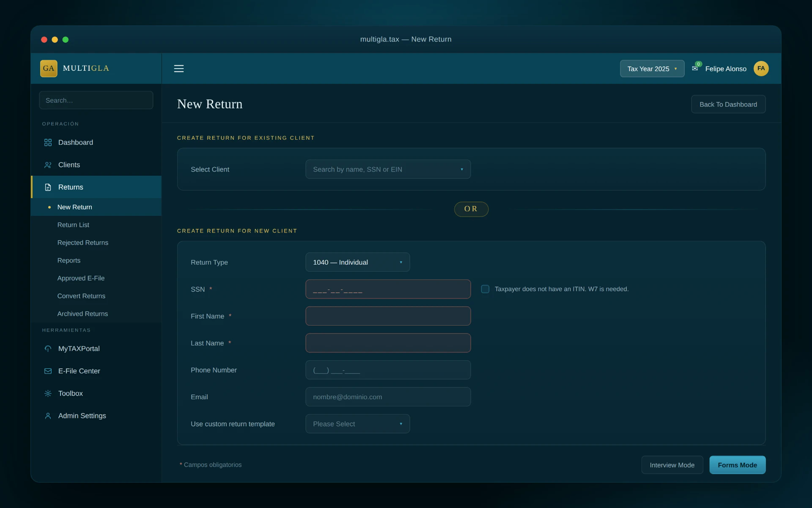Focus the Phone Number input field

[x=388, y=370]
